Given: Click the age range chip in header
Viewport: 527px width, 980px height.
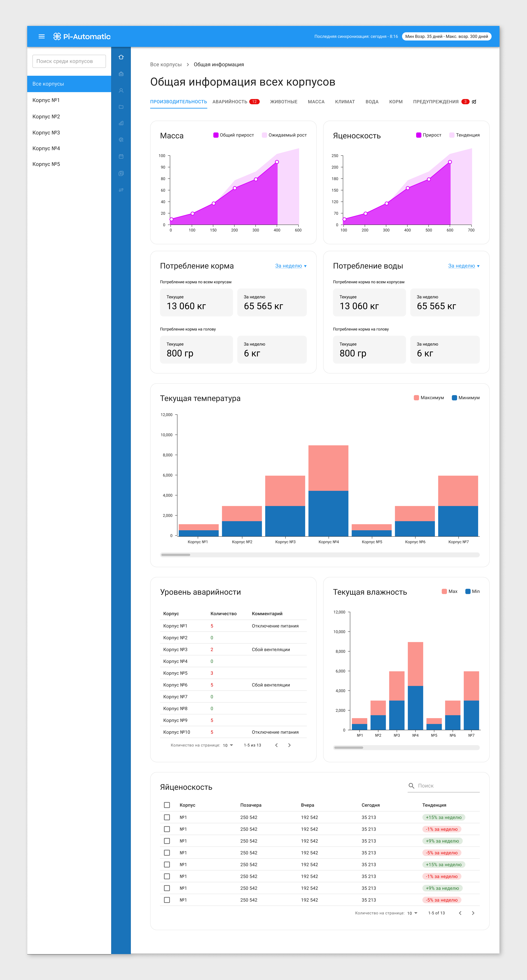Looking at the screenshot, I should coord(446,37).
